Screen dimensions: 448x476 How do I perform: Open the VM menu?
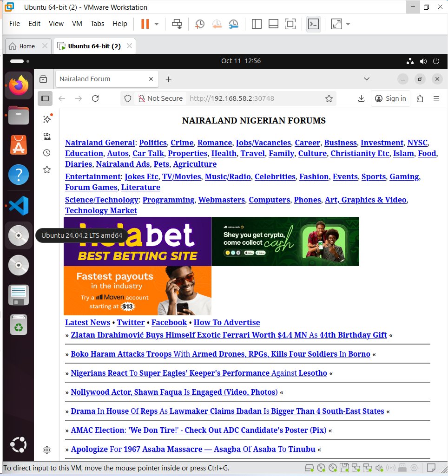[77, 23]
